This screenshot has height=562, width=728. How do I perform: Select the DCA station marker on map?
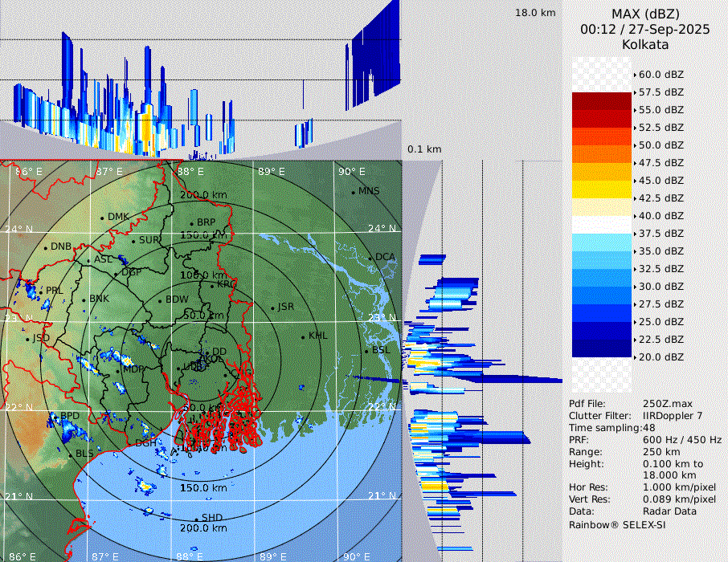click(x=371, y=258)
